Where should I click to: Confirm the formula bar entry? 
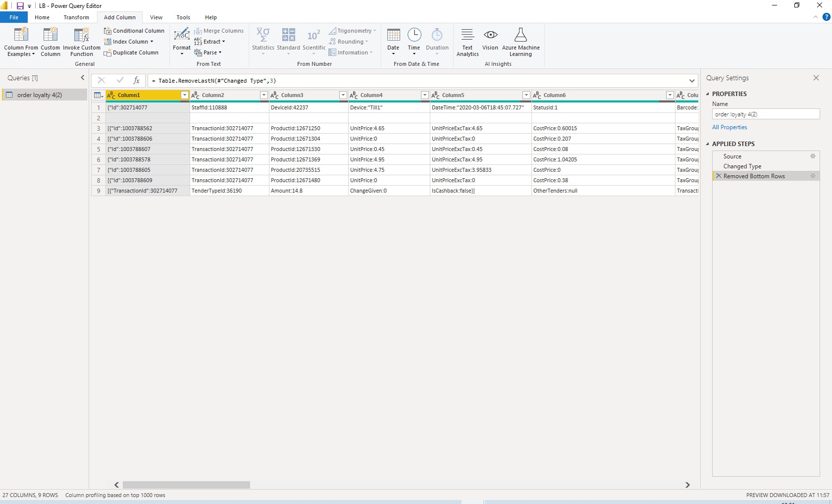[x=119, y=80]
